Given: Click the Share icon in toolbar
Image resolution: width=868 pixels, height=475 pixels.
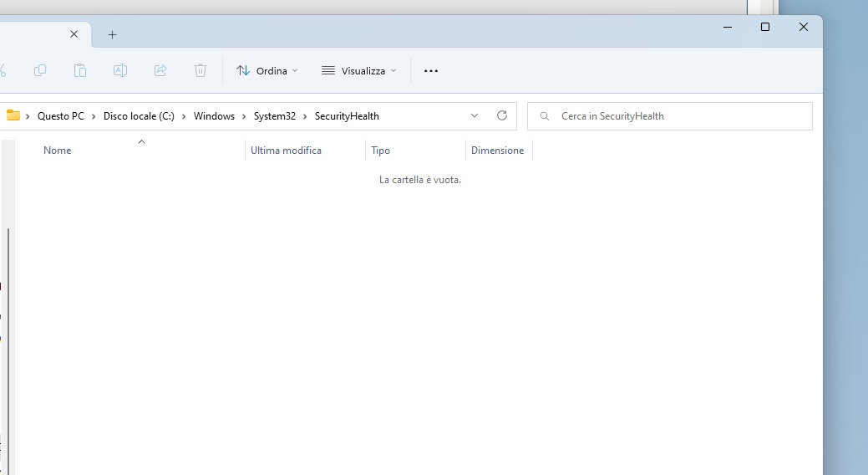Looking at the screenshot, I should pyautogui.click(x=160, y=70).
